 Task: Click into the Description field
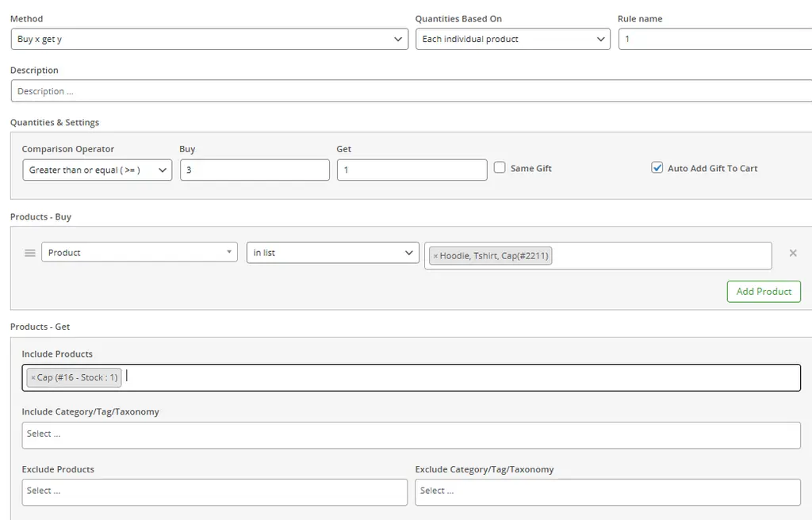411,91
